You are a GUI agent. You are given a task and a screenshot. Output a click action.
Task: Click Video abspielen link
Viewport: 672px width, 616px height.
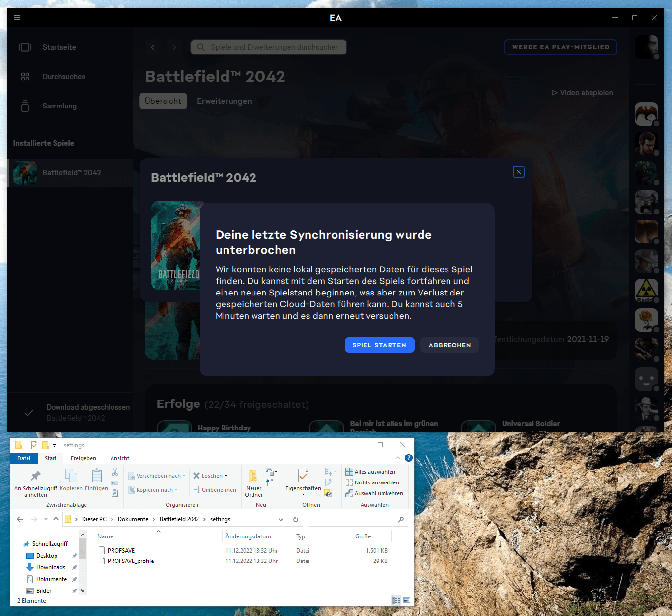[x=582, y=93]
